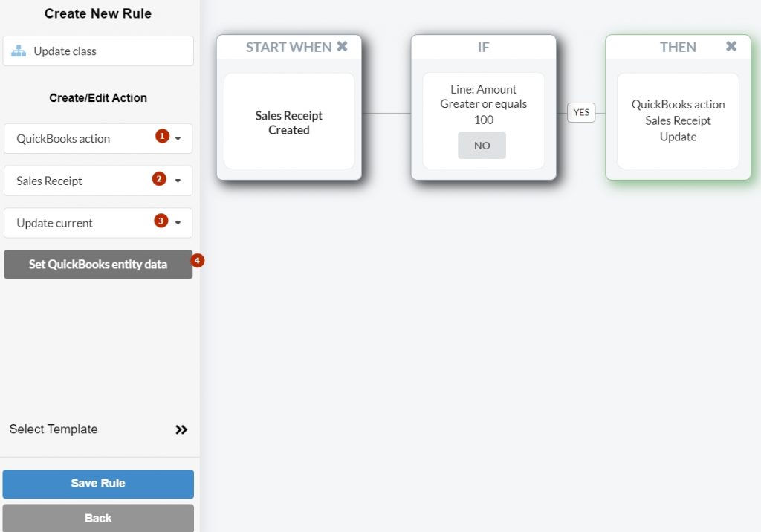Viewport: 761px width, 532px height.
Task: Click the red step 1 badge
Action: tap(162, 136)
